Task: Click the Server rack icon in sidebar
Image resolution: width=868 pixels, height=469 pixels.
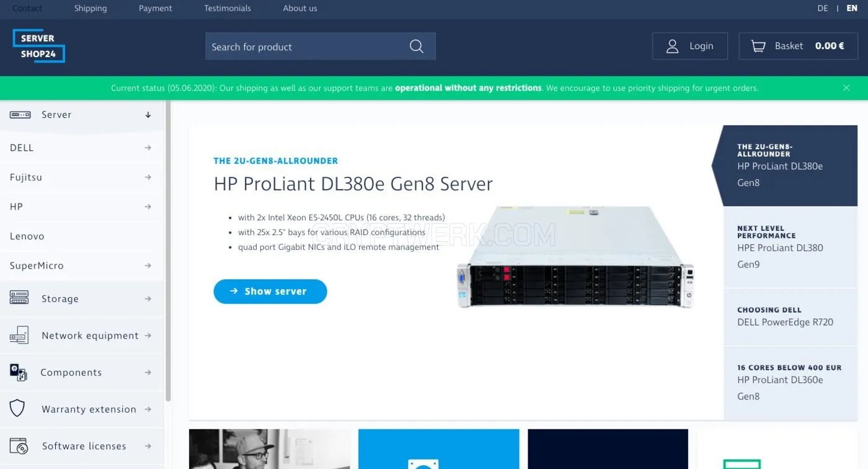Action: [20, 115]
